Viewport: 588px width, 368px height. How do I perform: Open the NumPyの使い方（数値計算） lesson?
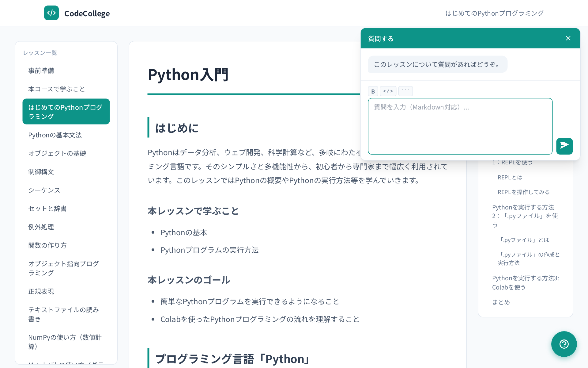coord(66,342)
